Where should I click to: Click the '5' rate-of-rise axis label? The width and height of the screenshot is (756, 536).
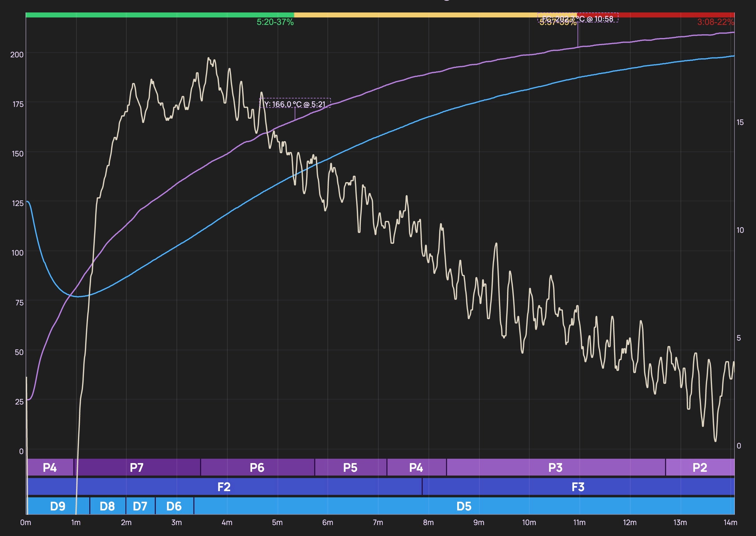(x=739, y=338)
